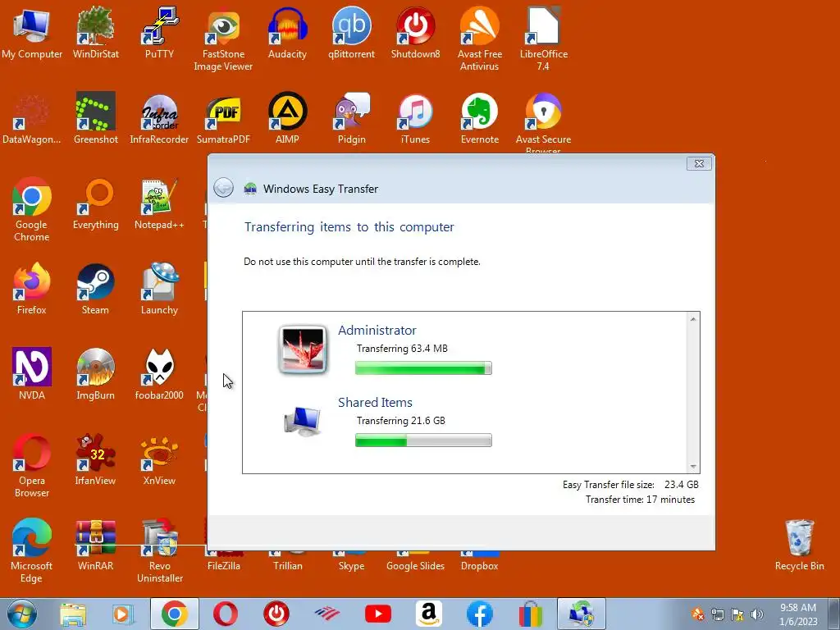The image size is (840, 630).
Task: Click the Shared Items progress bar
Action: tap(423, 441)
